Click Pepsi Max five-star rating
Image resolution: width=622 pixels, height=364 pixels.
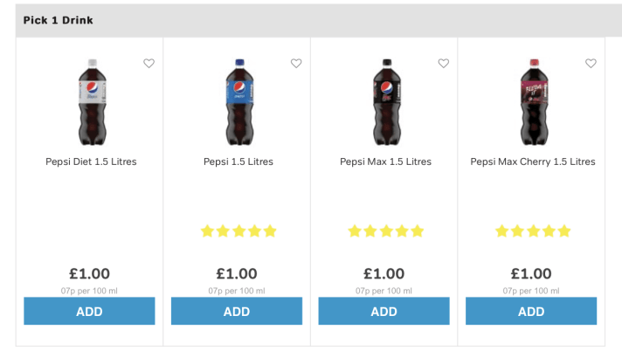click(385, 231)
